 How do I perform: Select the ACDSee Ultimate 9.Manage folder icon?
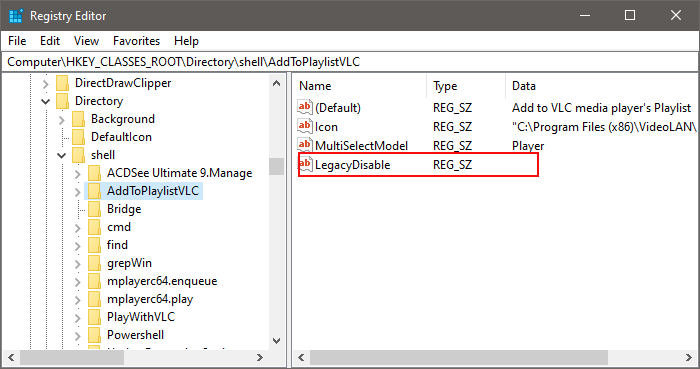point(95,173)
